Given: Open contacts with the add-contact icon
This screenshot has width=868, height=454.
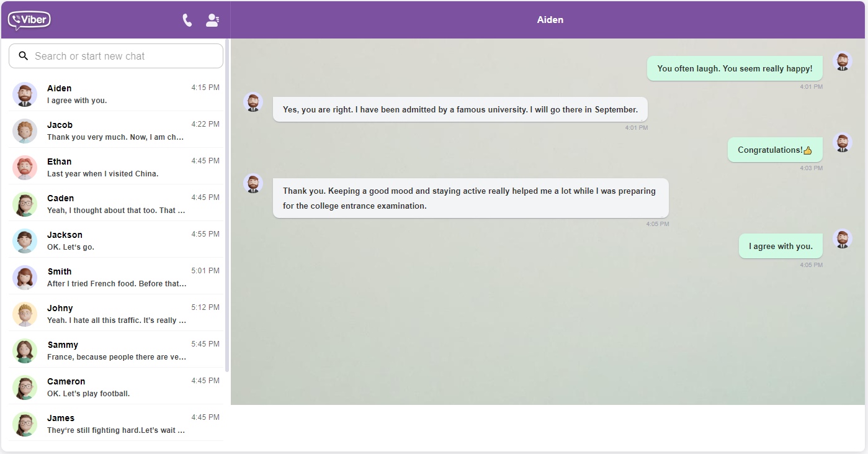Looking at the screenshot, I should [x=212, y=19].
